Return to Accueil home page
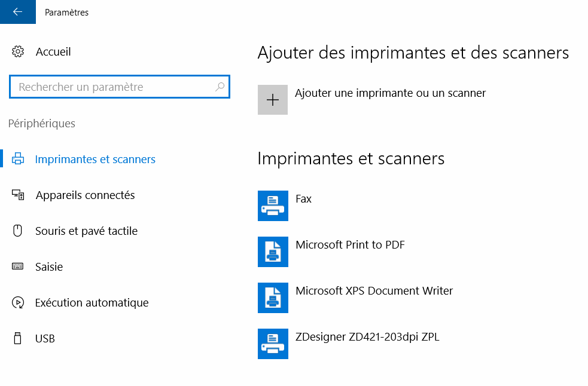The image size is (588, 386). 53,51
